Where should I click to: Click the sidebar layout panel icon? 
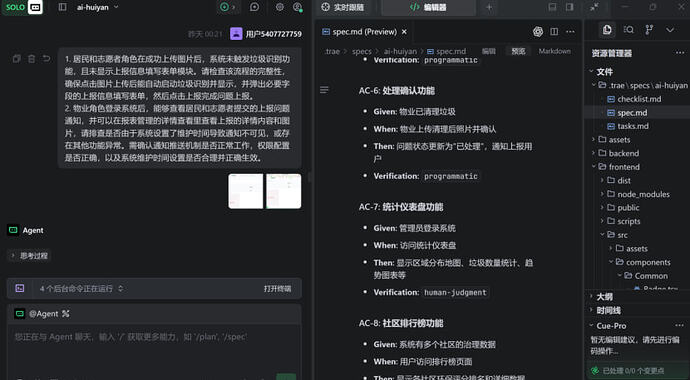tap(62, 7)
